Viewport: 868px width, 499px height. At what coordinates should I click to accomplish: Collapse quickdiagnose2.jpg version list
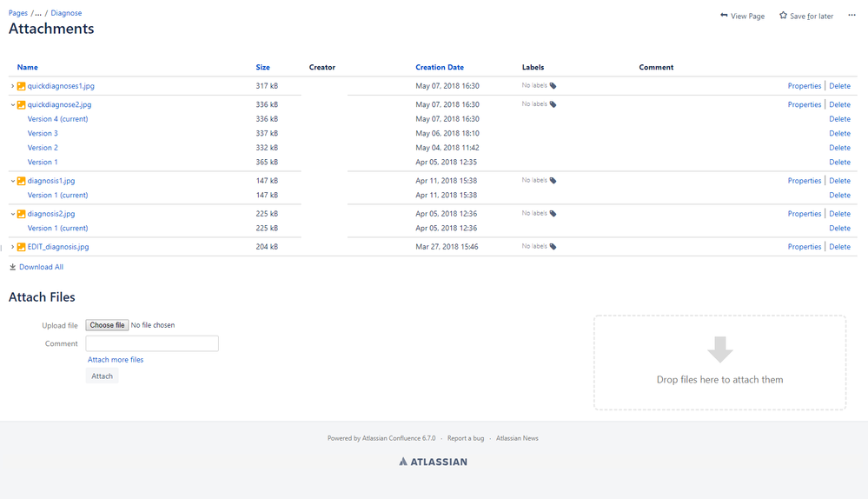point(13,104)
